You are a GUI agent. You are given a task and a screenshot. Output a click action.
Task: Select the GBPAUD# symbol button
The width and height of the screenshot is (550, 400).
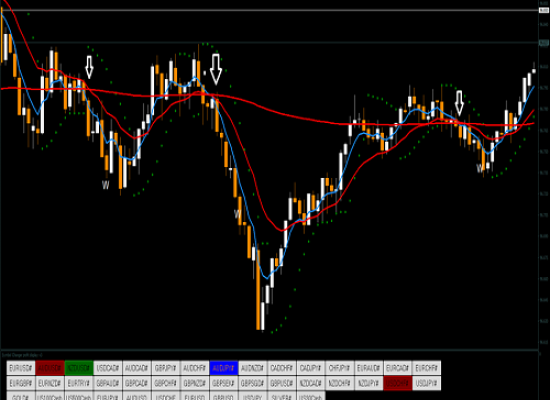click(x=108, y=383)
